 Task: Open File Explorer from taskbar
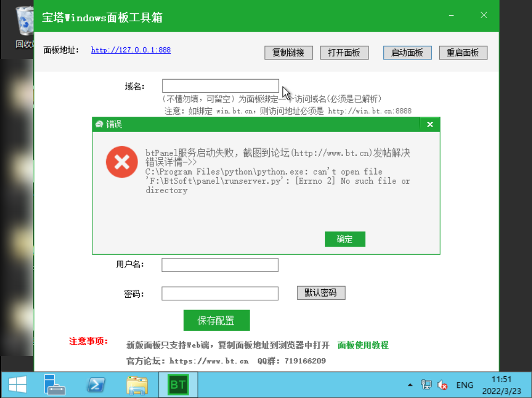137,385
